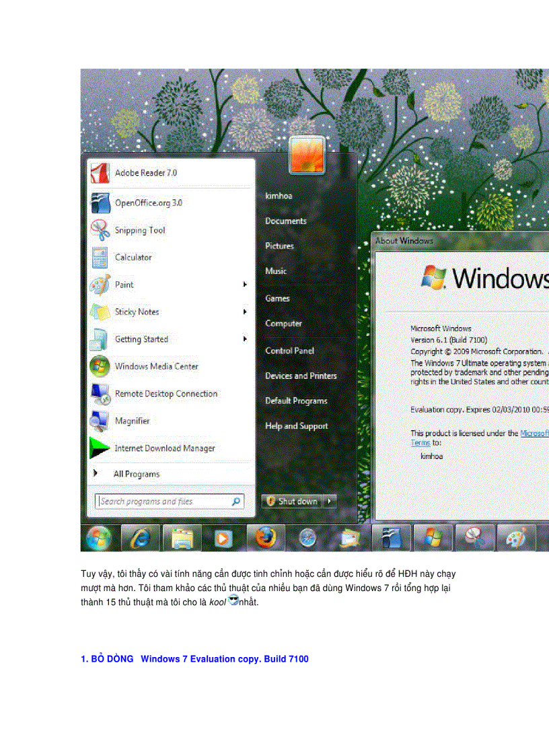Expand the Paint submenu arrow
549x756 pixels.
tap(245, 285)
